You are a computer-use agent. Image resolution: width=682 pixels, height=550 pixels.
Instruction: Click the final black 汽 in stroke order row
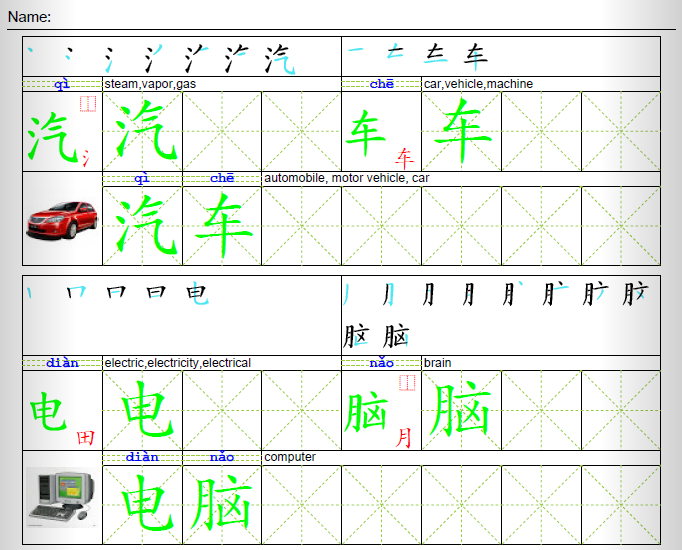tap(281, 59)
